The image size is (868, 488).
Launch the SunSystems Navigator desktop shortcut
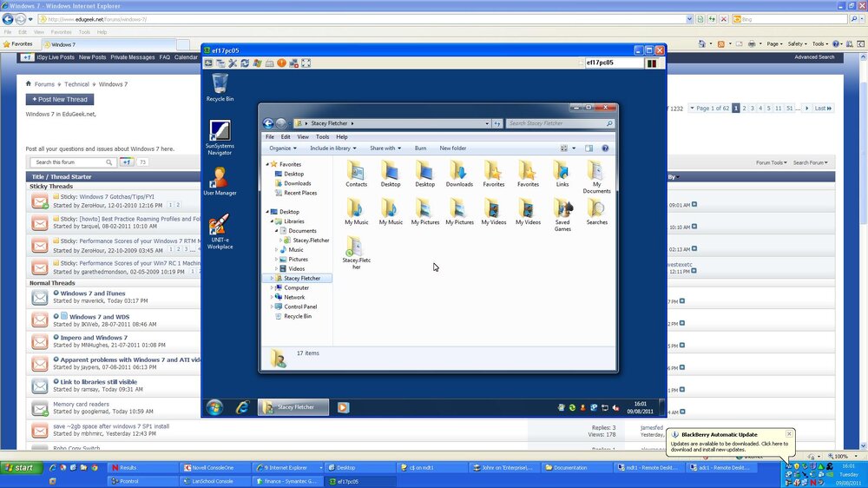tap(220, 137)
